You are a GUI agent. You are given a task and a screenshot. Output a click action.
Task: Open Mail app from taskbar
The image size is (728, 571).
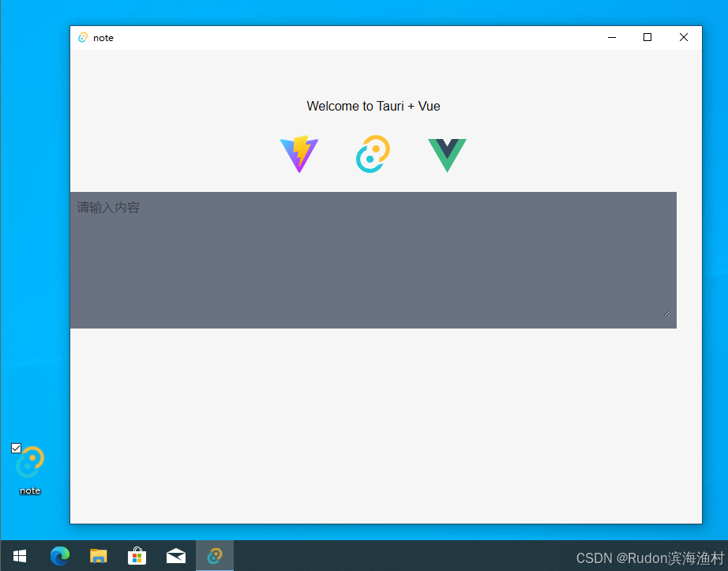pos(176,556)
